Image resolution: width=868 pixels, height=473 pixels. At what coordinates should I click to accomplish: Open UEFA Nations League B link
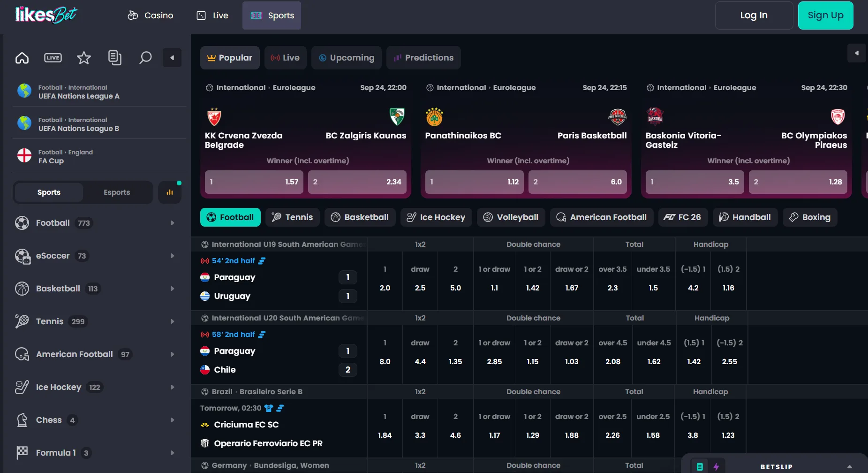coord(99,124)
